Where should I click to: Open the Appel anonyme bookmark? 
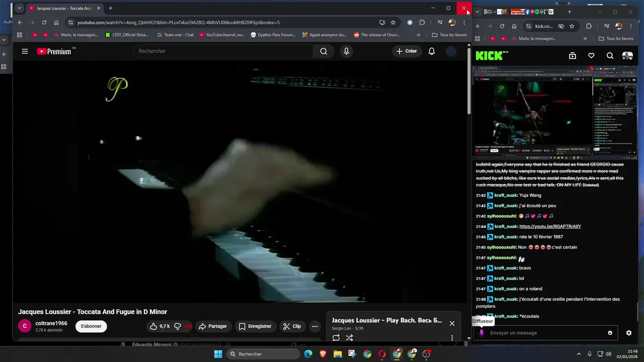click(325, 35)
